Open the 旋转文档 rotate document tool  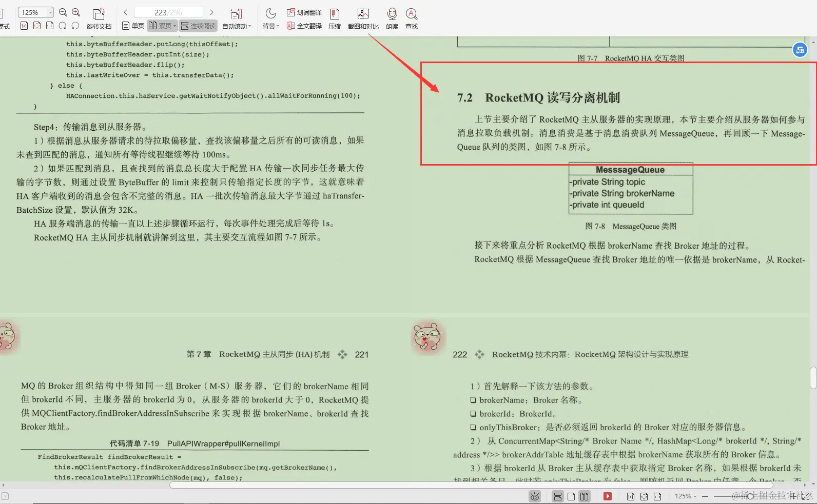[99, 19]
